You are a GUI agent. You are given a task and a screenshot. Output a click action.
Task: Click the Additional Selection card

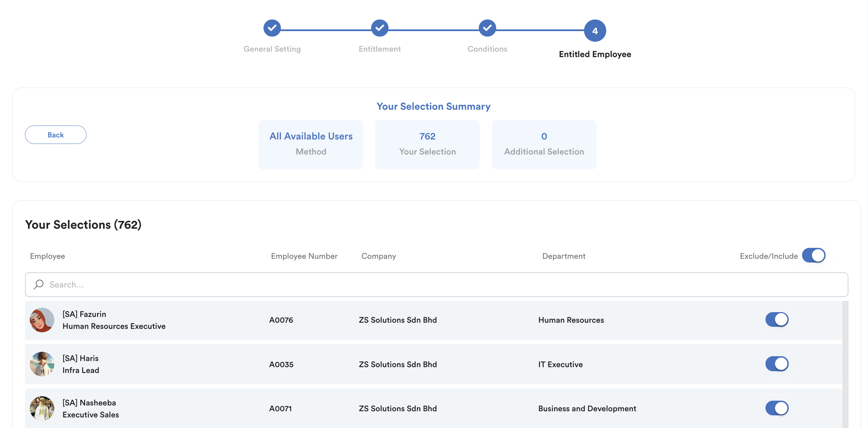point(544,144)
